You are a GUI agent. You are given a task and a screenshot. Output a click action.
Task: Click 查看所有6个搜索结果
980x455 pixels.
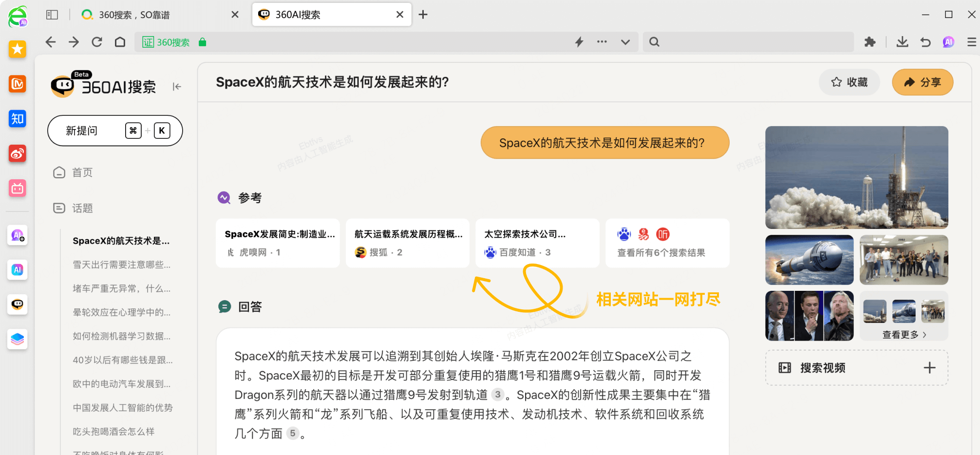tap(667, 243)
